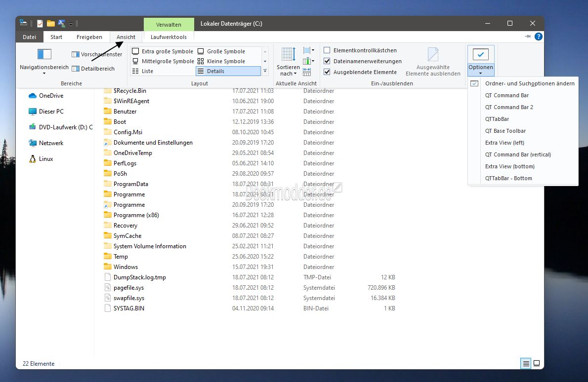Open the Navigationsbereich pane icon

(44, 54)
